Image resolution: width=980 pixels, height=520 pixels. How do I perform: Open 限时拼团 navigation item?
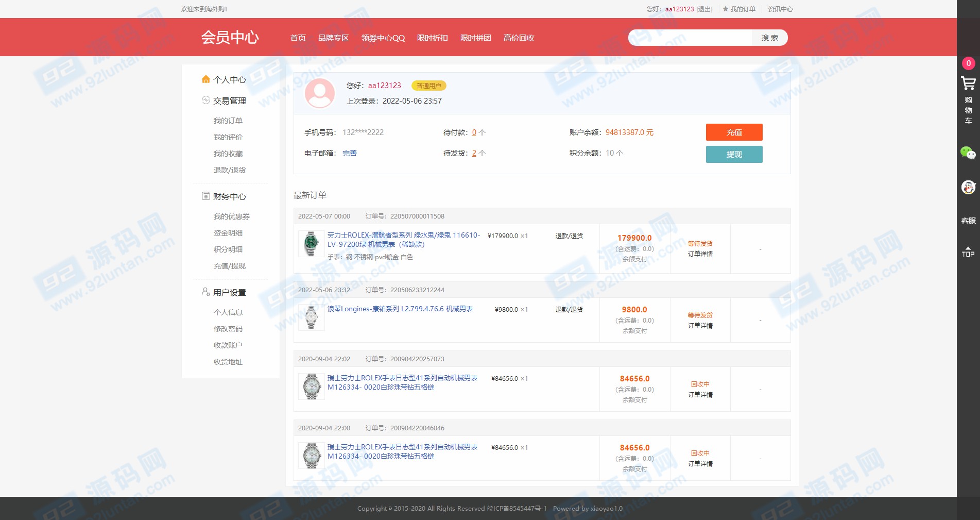(476, 38)
